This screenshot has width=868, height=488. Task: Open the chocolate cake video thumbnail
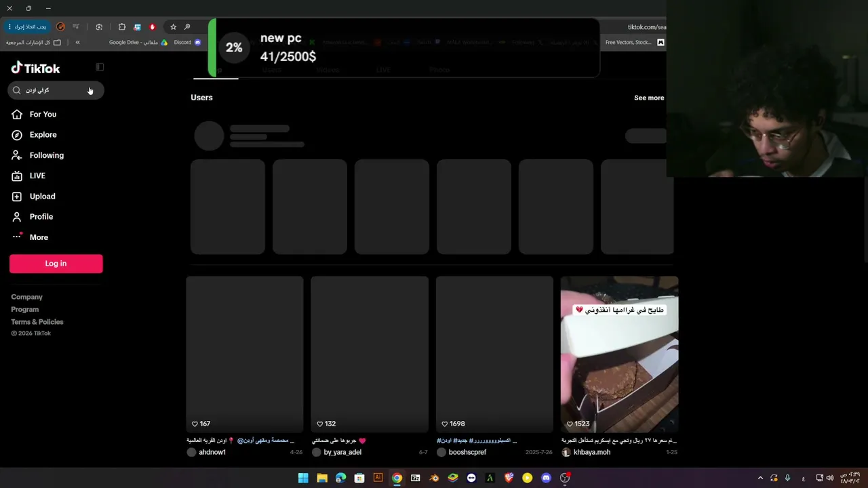619,354
